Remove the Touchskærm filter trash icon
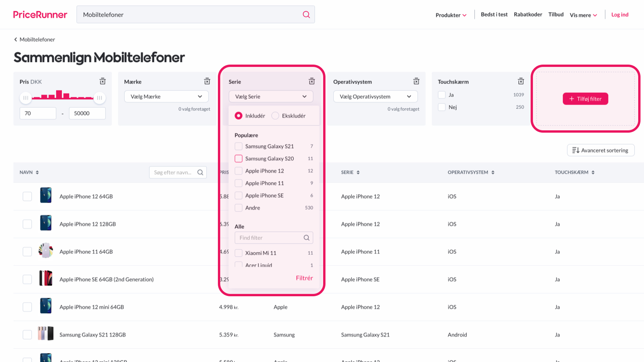 (x=521, y=81)
